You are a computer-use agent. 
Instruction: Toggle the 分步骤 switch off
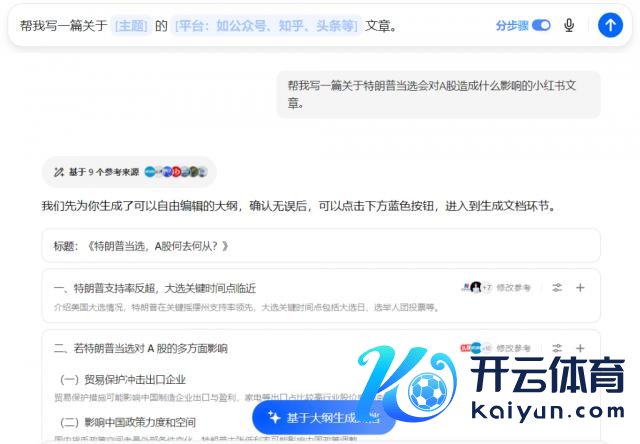[541, 25]
